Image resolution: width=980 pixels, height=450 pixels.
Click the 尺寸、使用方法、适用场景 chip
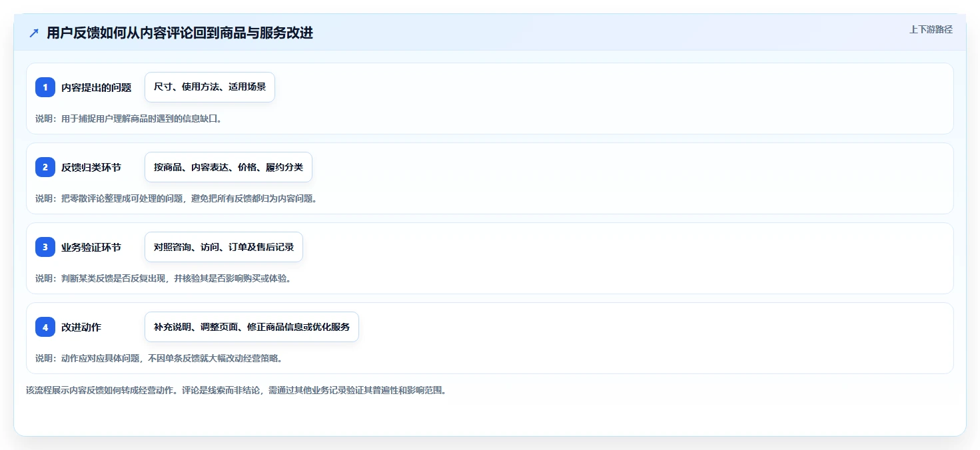(x=210, y=87)
